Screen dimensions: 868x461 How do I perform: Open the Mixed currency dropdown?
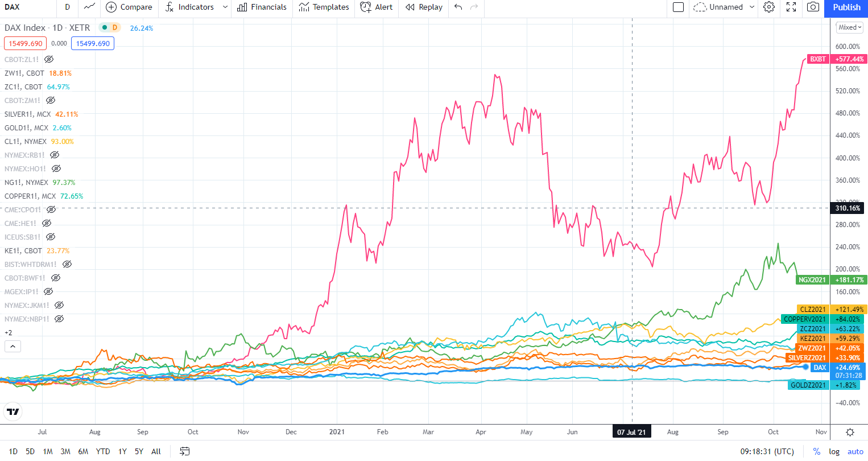(850, 27)
